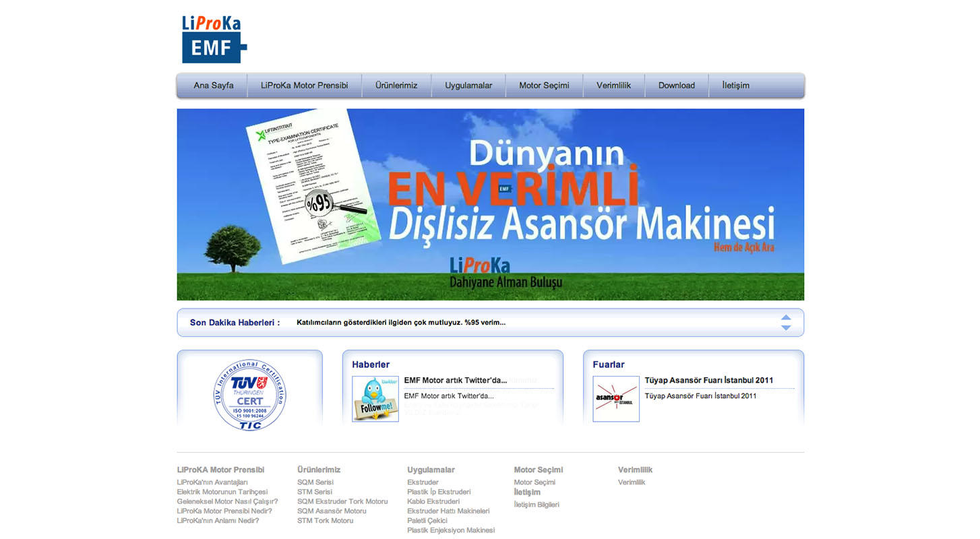The width and height of the screenshot is (980, 539).
Task: Click the LiProKa EMF logo
Action: coord(214,39)
